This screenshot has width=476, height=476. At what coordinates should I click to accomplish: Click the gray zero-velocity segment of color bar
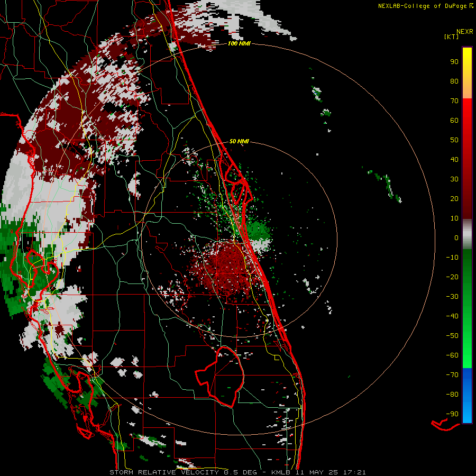467,234
